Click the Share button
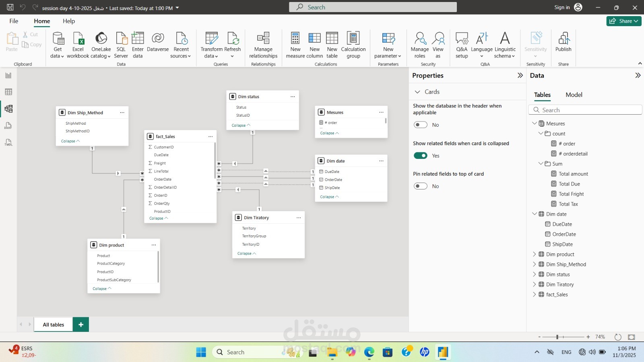The width and height of the screenshot is (644, 362). click(624, 21)
